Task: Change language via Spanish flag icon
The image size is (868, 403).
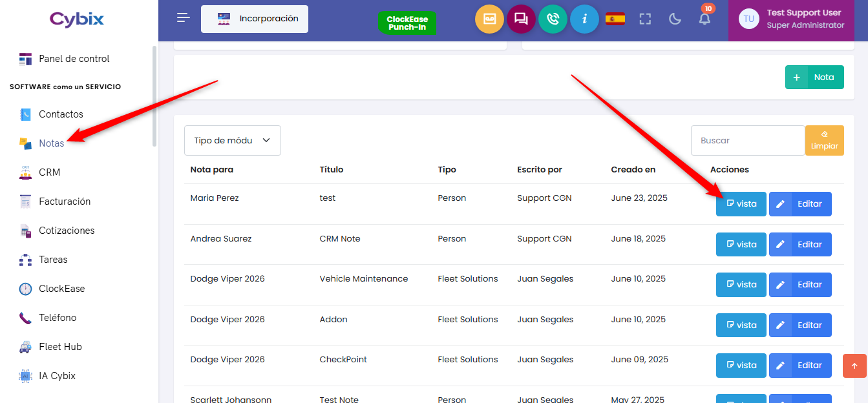Action: [x=615, y=19]
